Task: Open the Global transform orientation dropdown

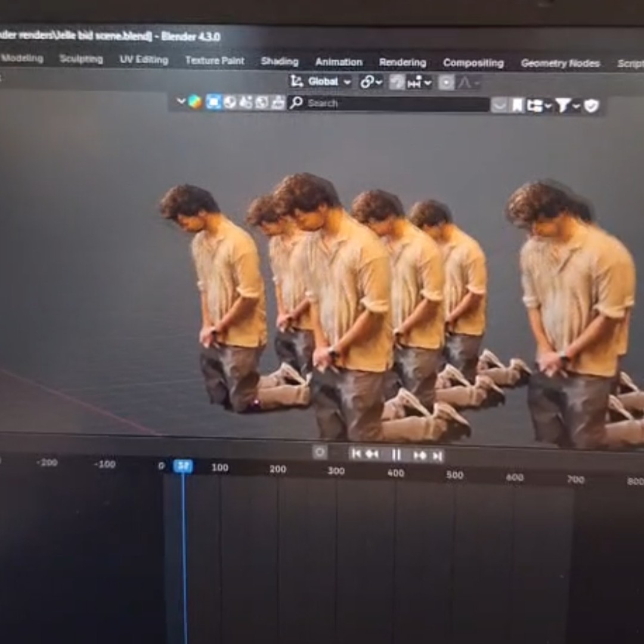Action: [x=321, y=82]
